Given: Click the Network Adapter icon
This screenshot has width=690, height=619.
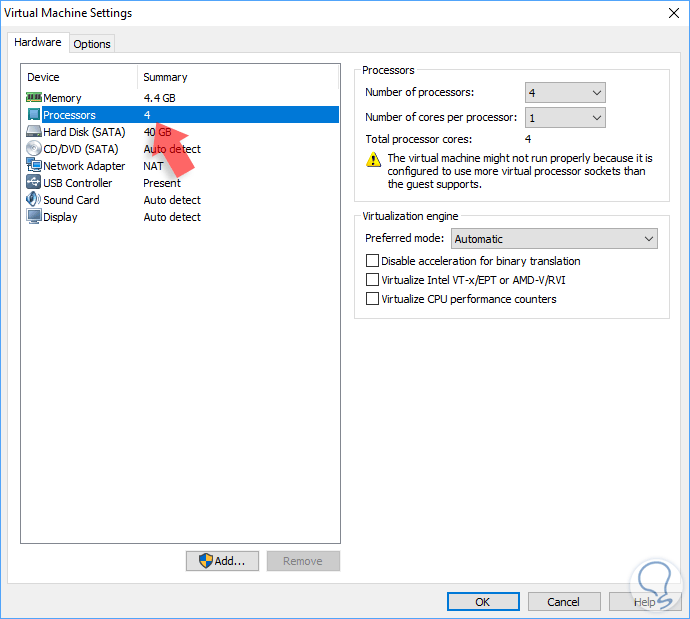Looking at the screenshot, I should coord(34,165).
